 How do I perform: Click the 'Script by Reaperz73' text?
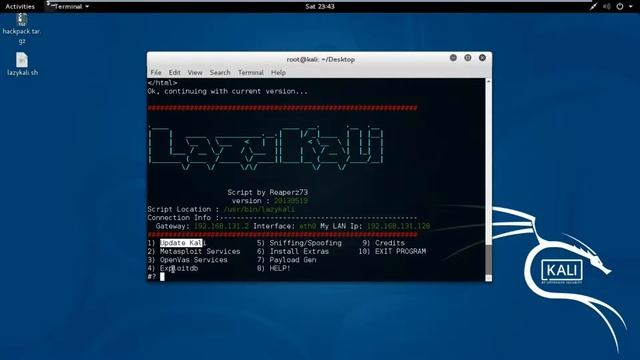268,192
